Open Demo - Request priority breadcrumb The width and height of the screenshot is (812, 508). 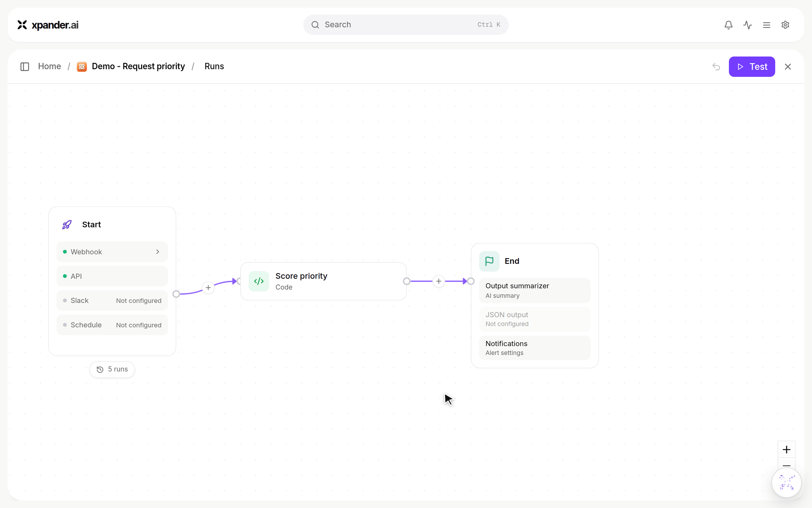[138, 66]
